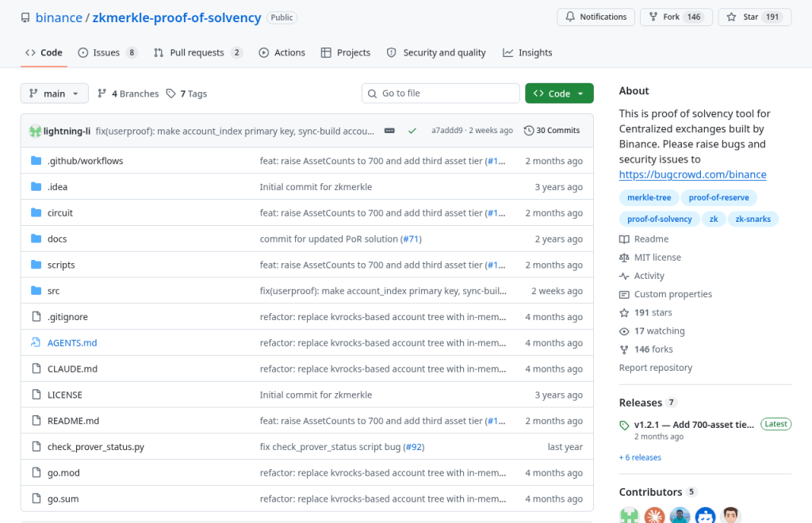Open the Security and quality tab

437,53
